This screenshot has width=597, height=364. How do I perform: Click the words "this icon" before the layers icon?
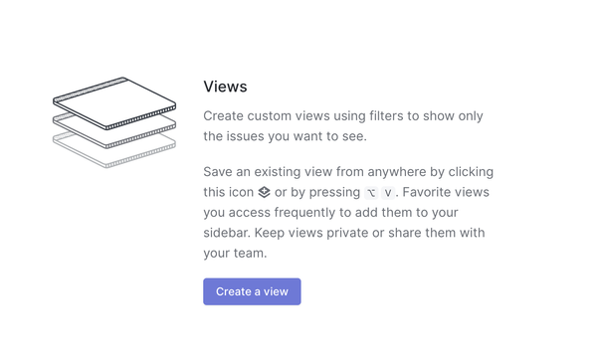229,192
